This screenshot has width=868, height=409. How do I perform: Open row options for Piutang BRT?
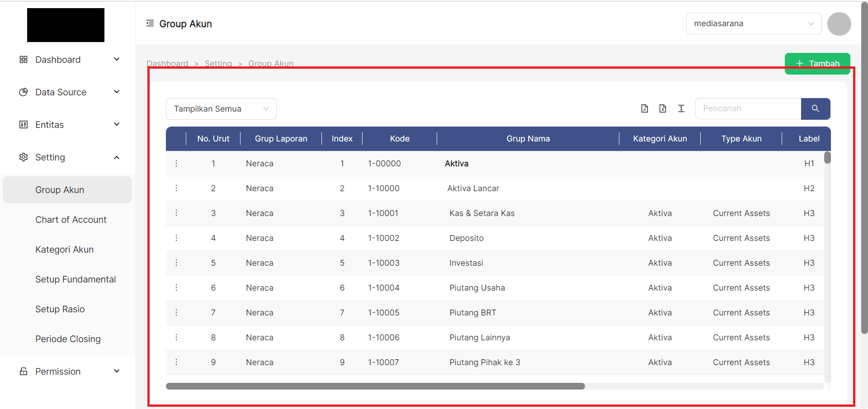point(176,312)
